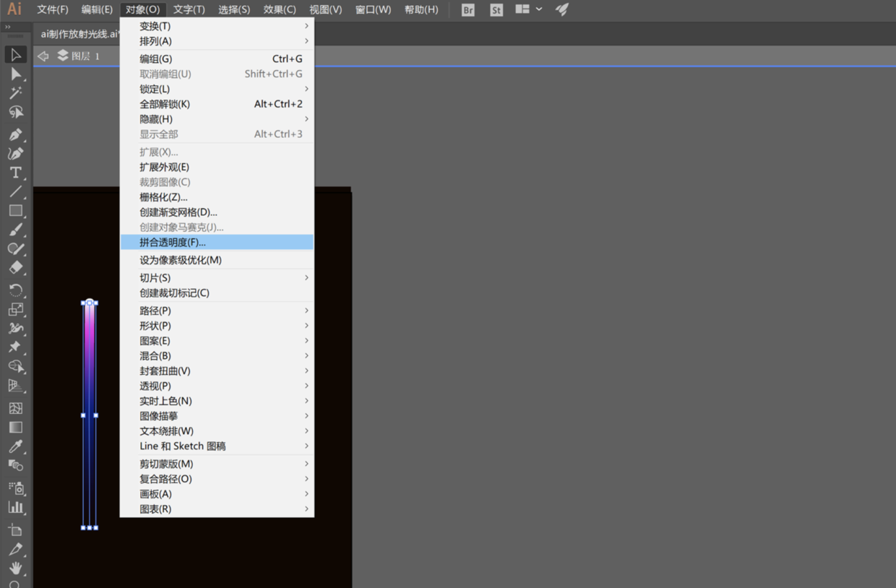Viewport: 896px width, 588px height.
Task: Select the Rectangle tool
Action: click(x=16, y=210)
